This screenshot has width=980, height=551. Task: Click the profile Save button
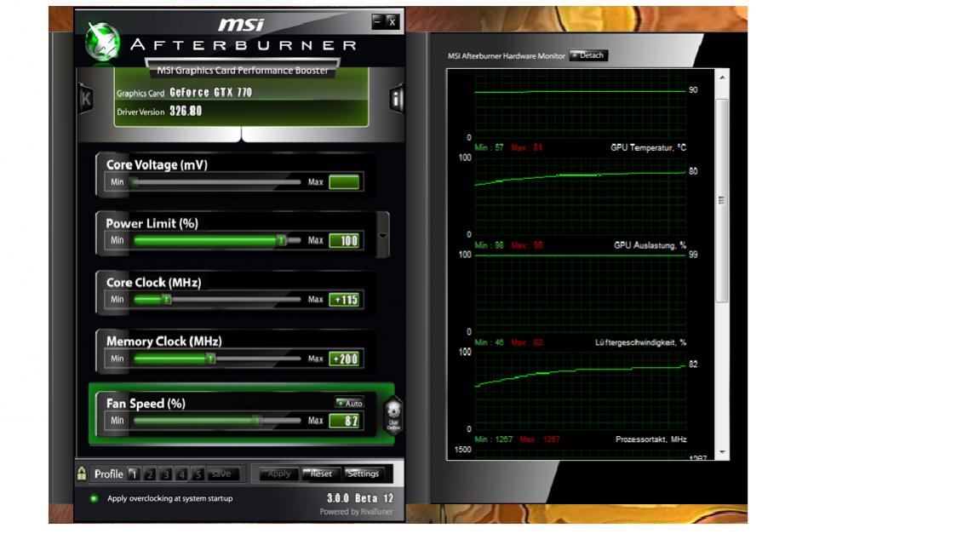[x=221, y=474]
